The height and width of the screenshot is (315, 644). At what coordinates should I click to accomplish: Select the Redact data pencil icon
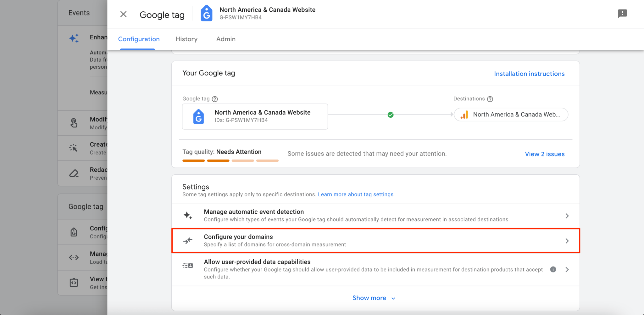(74, 173)
